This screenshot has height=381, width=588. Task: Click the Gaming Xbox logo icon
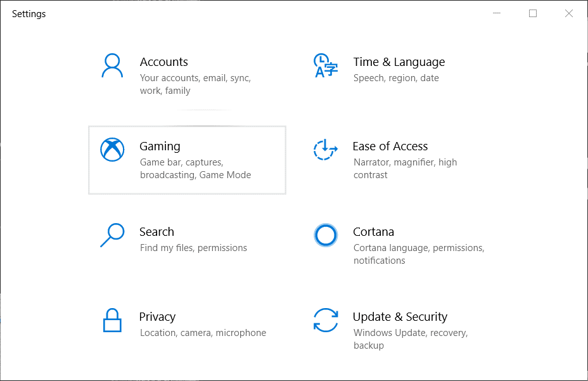(112, 150)
